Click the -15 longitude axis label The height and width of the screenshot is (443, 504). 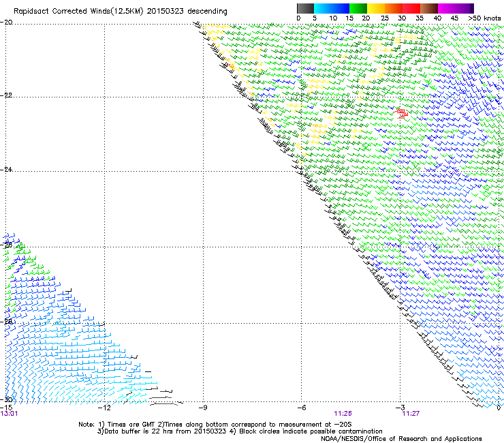pyautogui.click(x=6, y=408)
